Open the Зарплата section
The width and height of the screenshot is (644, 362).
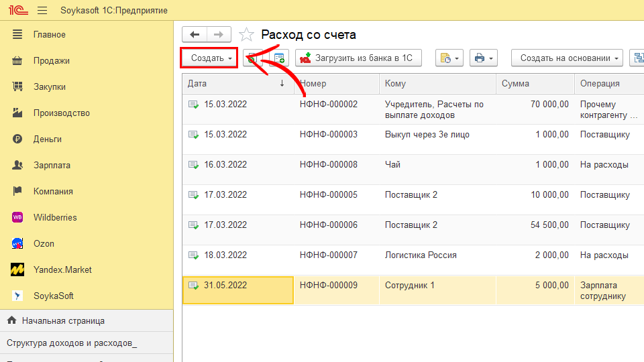[52, 165]
